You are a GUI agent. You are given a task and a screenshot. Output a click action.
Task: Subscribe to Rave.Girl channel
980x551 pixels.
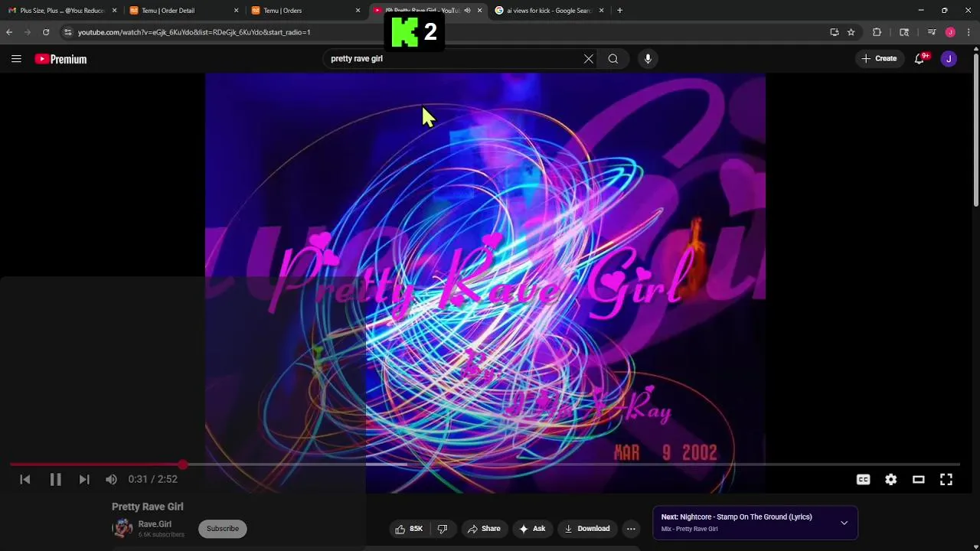coord(223,529)
